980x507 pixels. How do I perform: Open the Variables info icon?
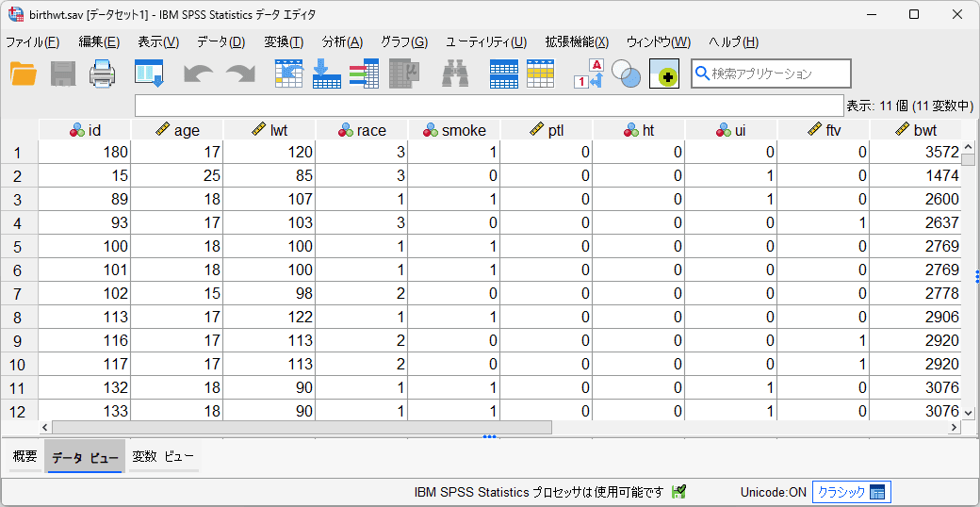(x=365, y=74)
